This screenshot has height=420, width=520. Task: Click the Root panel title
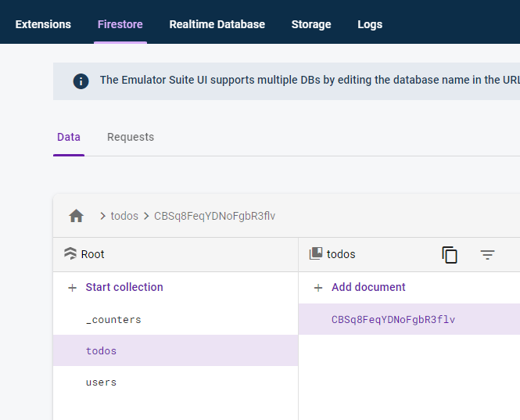pos(92,254)
